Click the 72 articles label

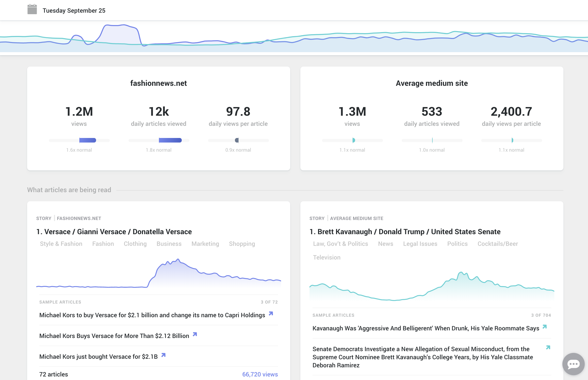(54, 374)
